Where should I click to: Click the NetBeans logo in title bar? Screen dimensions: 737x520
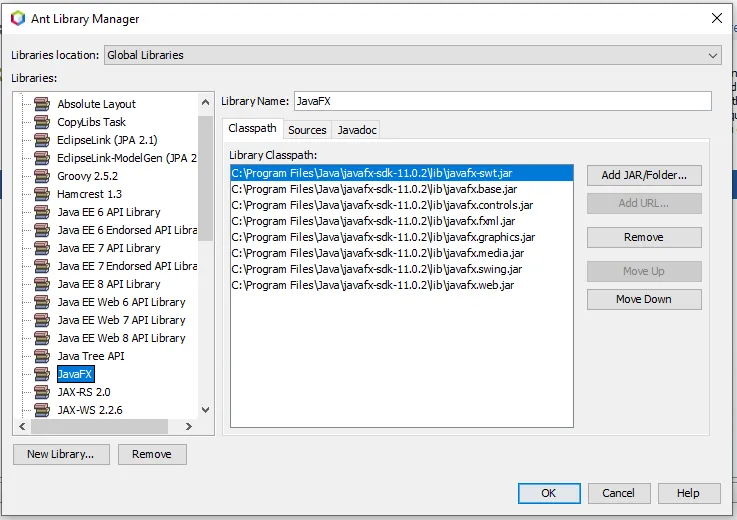pyautogui.click(x=18, y=18)
